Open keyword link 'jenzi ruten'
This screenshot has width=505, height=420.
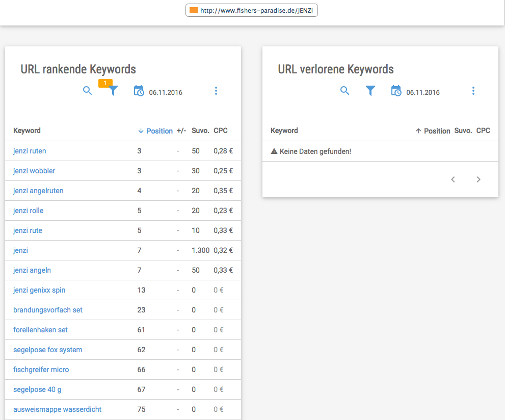tap(30, 151)
